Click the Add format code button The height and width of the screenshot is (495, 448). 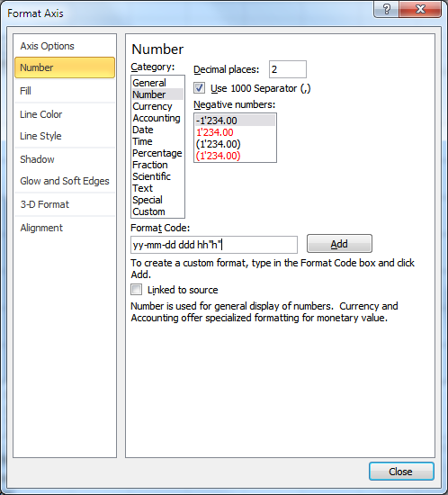(x=339, y=244)
